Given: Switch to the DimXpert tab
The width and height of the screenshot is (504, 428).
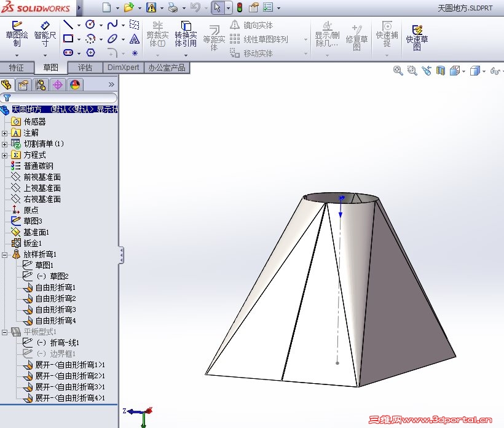Looking at the screenshot, I should pyautogui.click(x=123, y=68).
